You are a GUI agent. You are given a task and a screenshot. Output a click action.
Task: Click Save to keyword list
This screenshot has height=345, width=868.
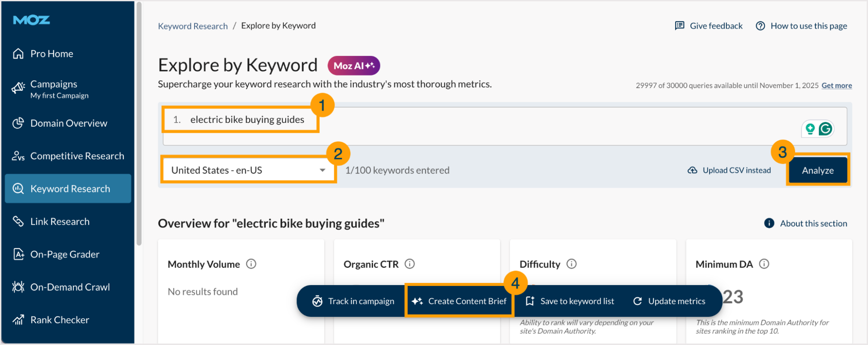(570, 301)
